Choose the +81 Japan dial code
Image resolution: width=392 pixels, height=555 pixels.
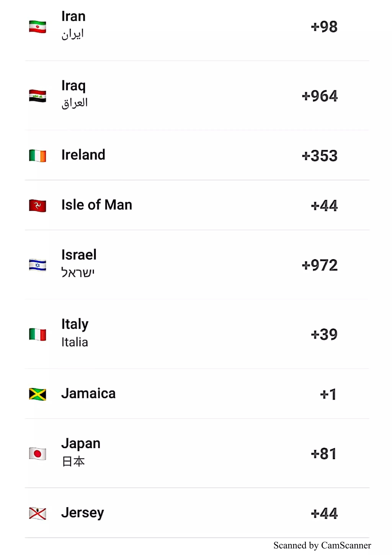[324, 454]
